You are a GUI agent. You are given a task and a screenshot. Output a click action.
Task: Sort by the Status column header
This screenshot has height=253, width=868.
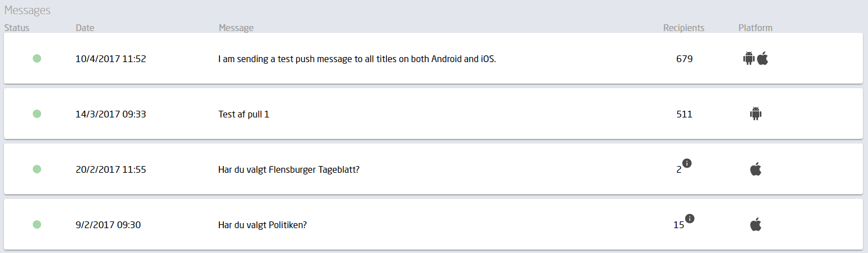tap(16, 28)
